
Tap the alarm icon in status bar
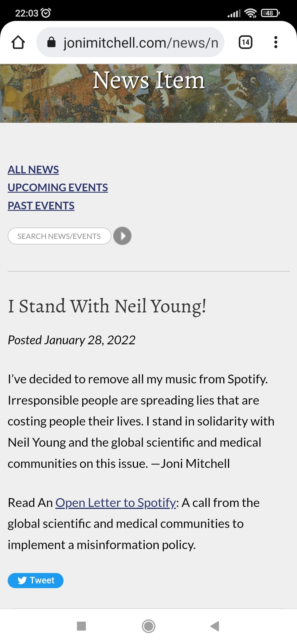point(46,13)
